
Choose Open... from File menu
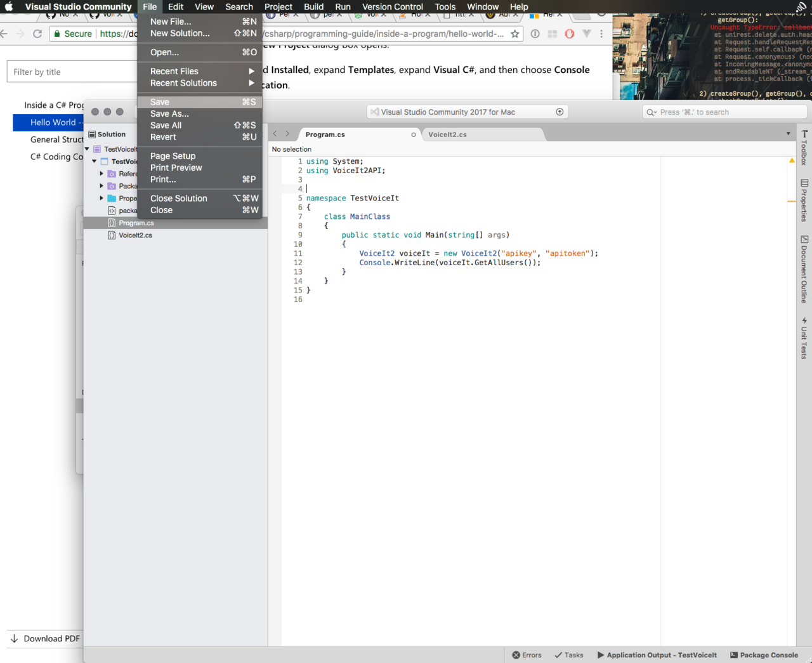(x=200, y=52)
